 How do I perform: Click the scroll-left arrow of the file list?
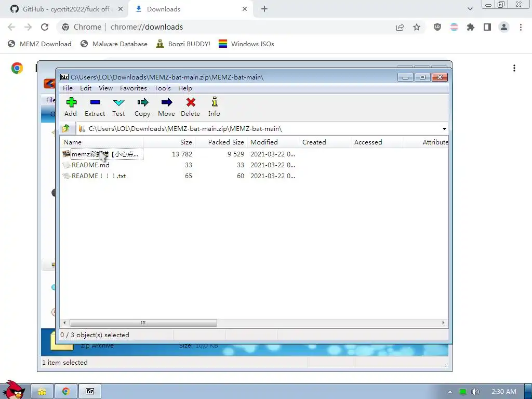64,323
